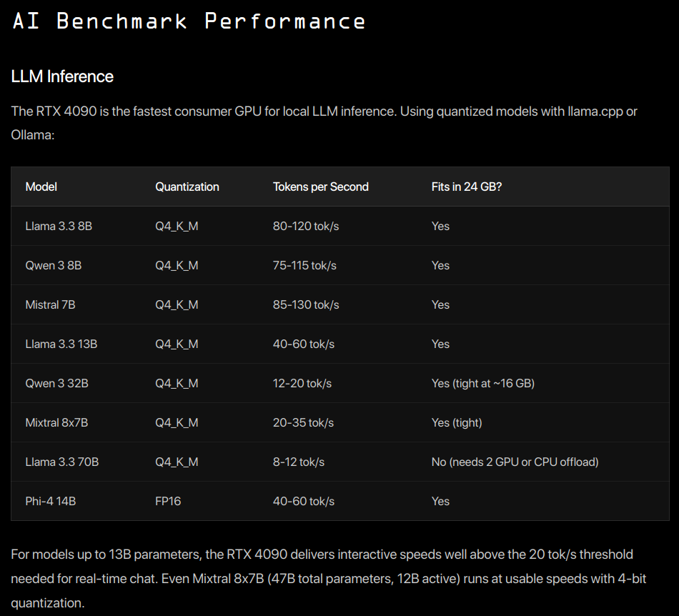The image size is (679, 616).
Task: Click the "Model" column header
Action: (41, 187)
